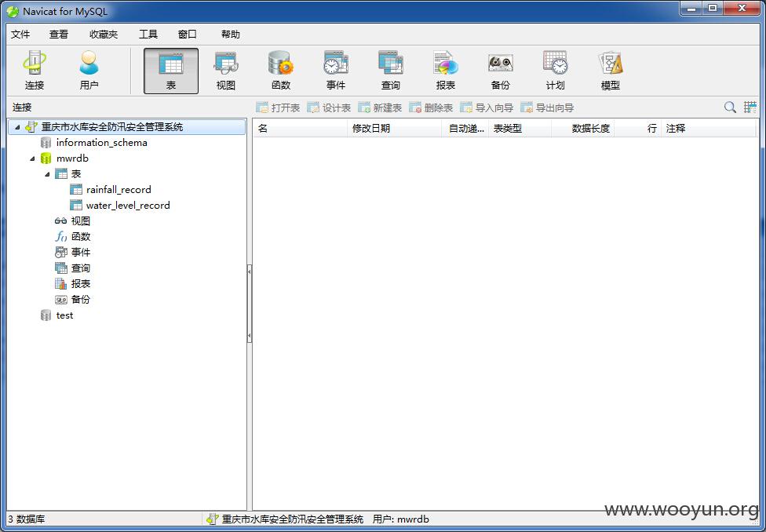Sort by the 表类型 column header
Viewport: 766px width, 532px height.
[x=520, y=129]
